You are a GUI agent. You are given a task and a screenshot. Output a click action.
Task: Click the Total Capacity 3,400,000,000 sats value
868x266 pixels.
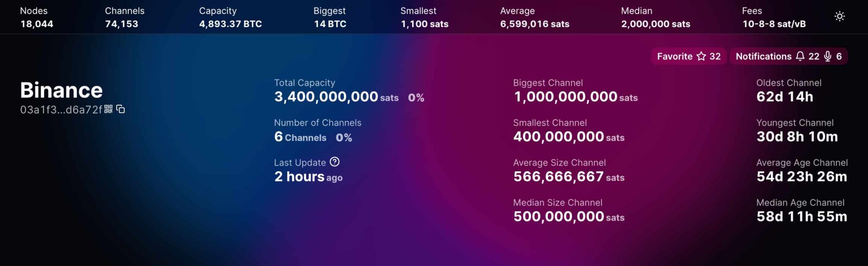point(326,97)
